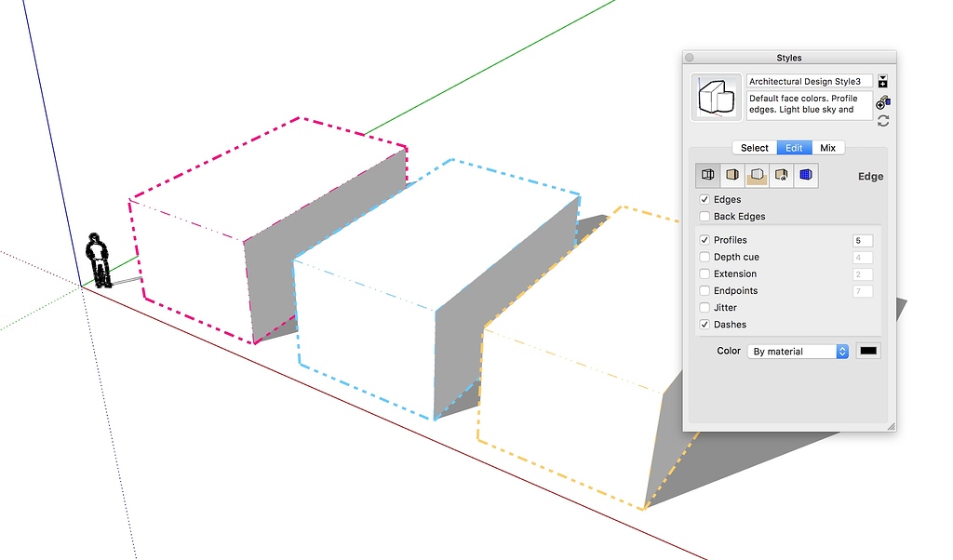The image size is (953, 560).
Task: Switch to the Select tab
Action: pyautogui.click(x=754, y=147)
